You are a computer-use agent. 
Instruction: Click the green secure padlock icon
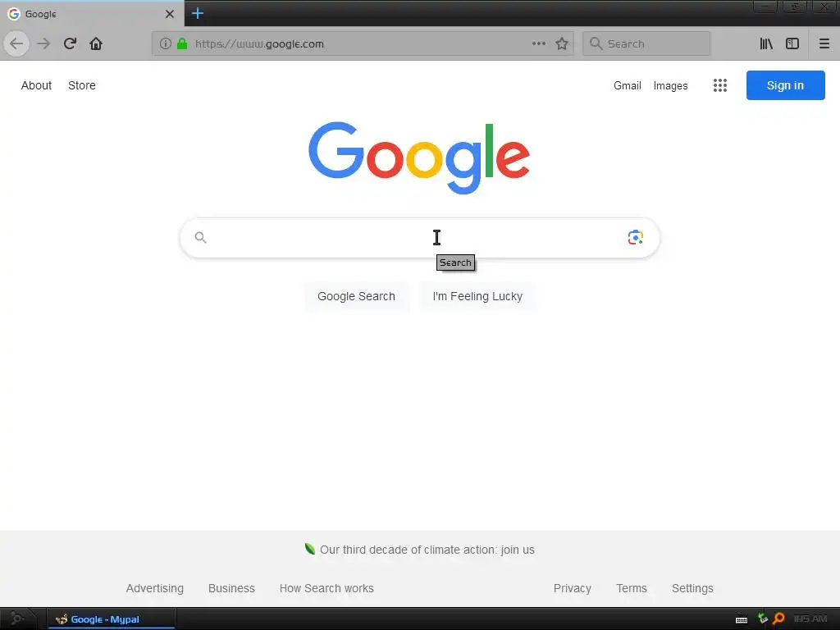(182, 43)
